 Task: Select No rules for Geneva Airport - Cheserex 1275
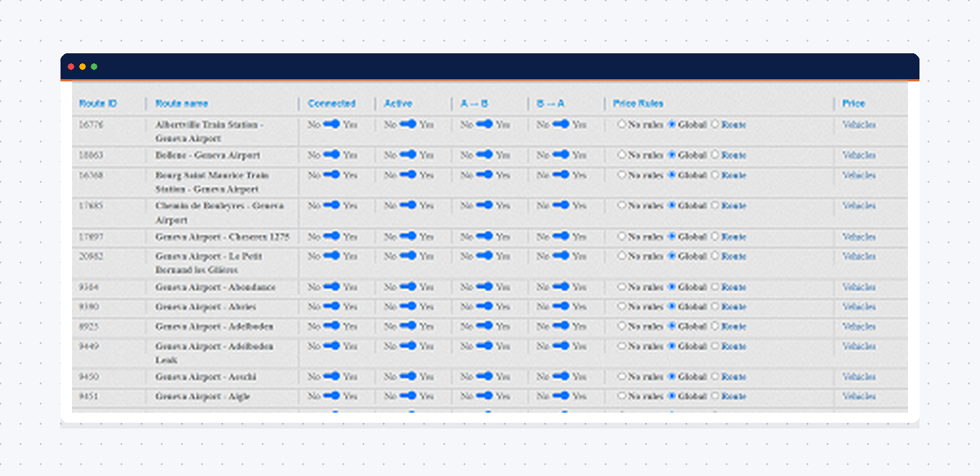[622, 236]
